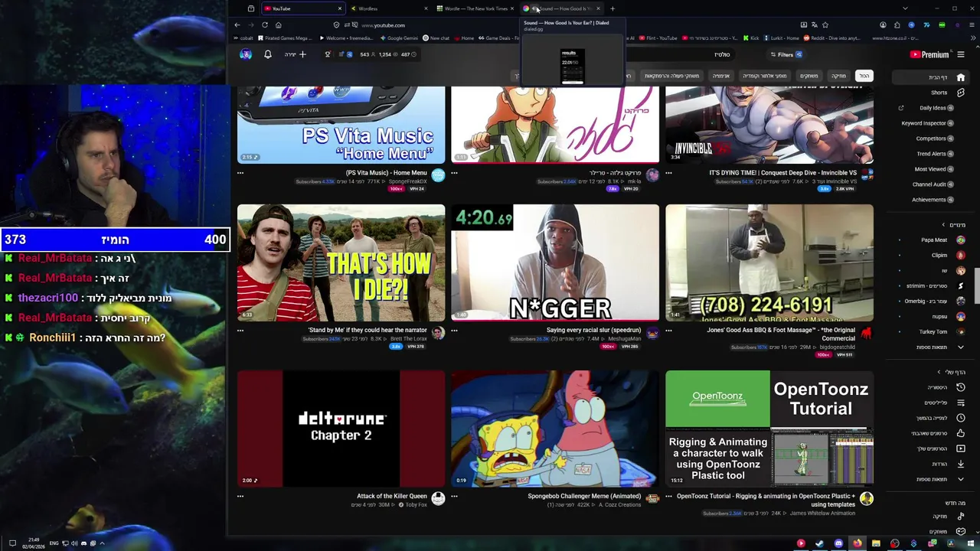Open the File Explorer taskbar icon
980x551 pixels.
coord(876,543)
